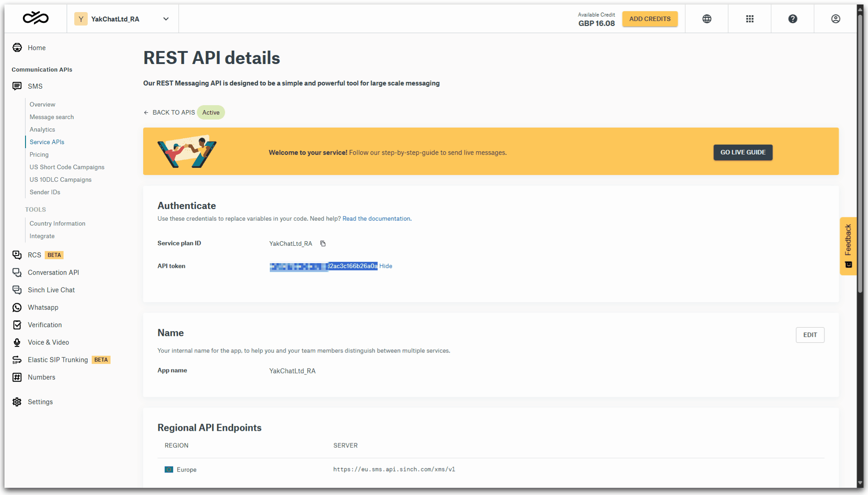Click the Active status badge
The width and height of the screenshot is (868, 495).
click(211, 112)
